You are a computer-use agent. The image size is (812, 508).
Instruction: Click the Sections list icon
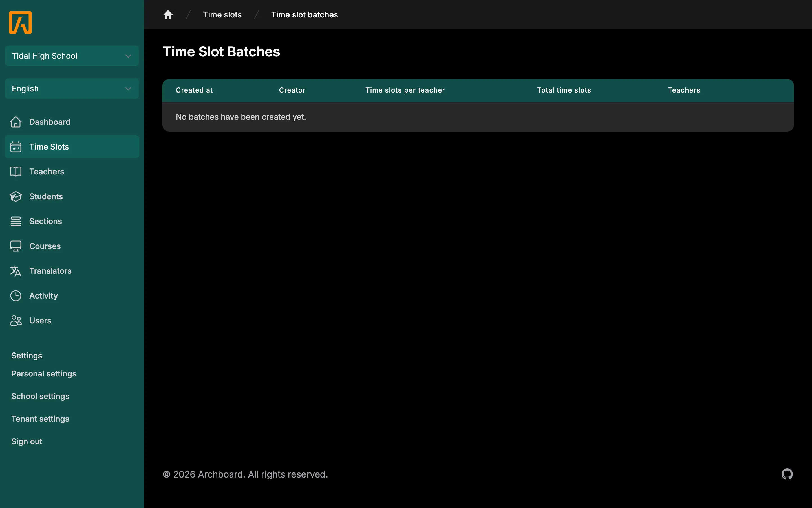click(x=16, y=222)
